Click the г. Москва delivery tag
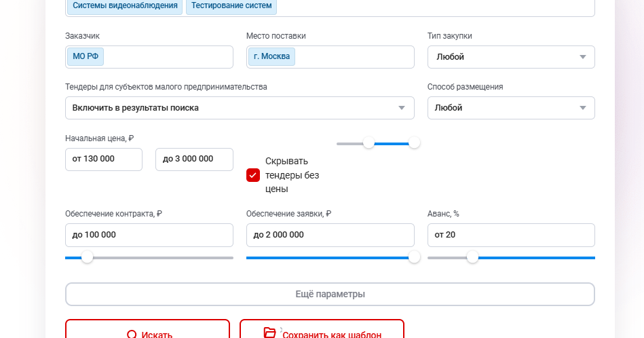The width and height of the screenshot is (644, 338). coord(271,56)
